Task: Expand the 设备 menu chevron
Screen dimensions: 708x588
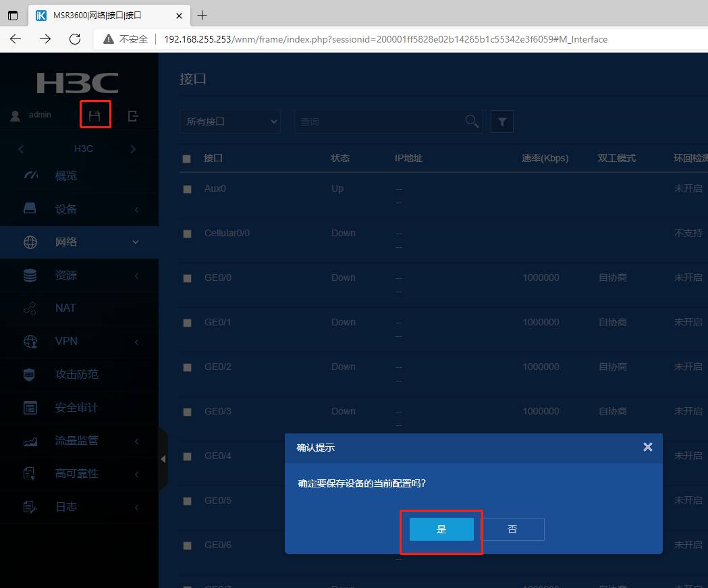Action: 136,209
